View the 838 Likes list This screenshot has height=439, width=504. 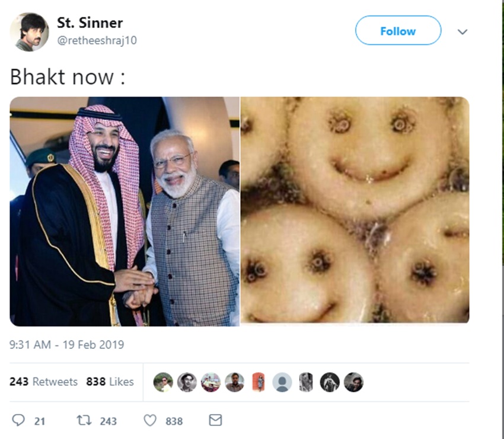tap(110, 382)
